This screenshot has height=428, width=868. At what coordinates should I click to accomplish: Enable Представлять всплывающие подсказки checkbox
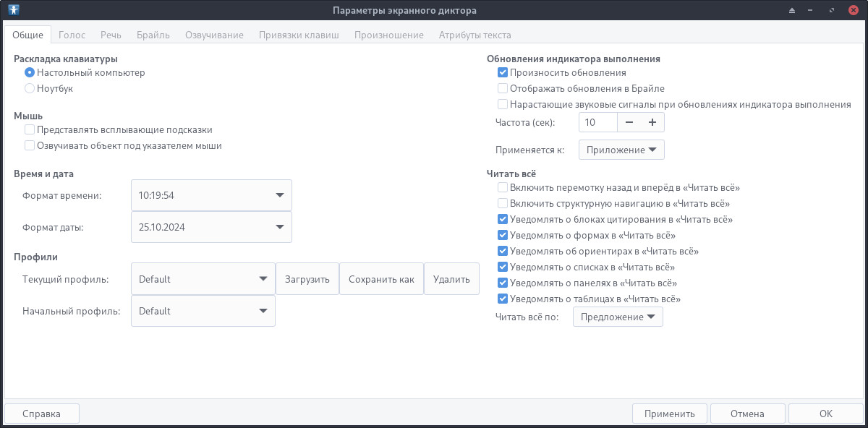click(30, 129)
